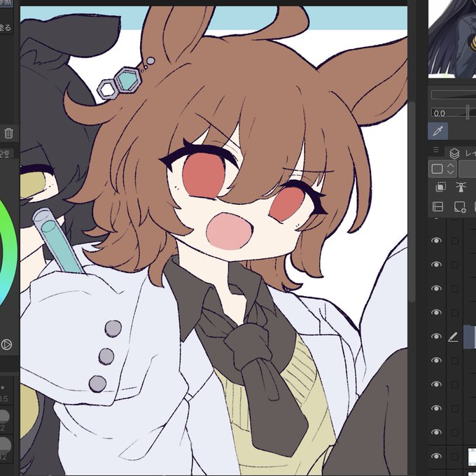This screenshot has width=476, height=476.
Task: Click the layer color stepper arrows
Action: coord(451,169)
